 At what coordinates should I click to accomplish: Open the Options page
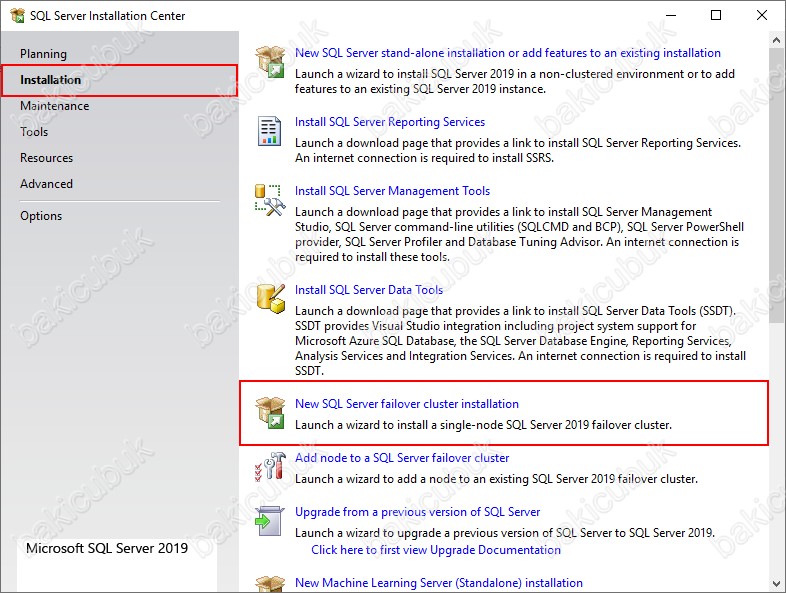(x=41, y=216)
